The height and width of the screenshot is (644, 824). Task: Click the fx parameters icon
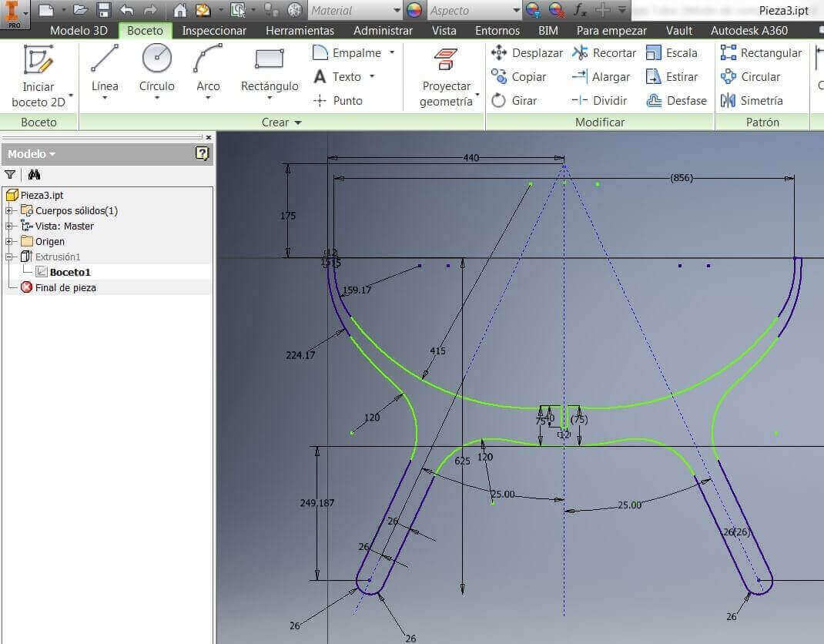click(580, 10)
